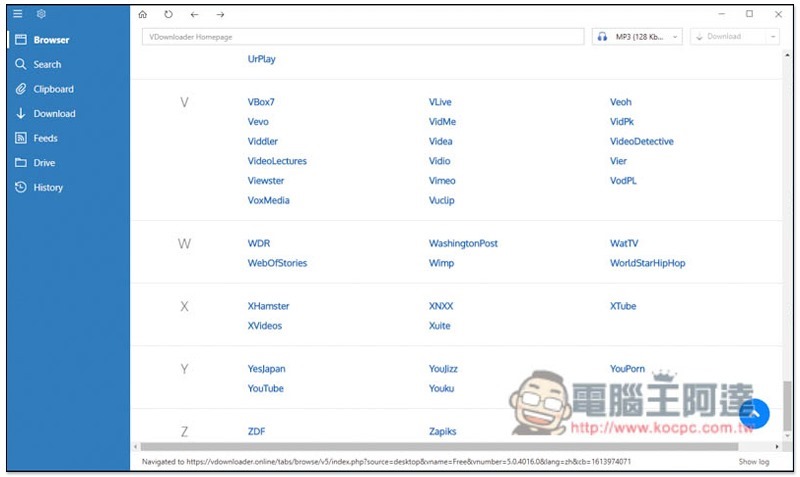Open the hamburger menu icon
The height and width of the screenshot is (477, 800).
(18, 14)
